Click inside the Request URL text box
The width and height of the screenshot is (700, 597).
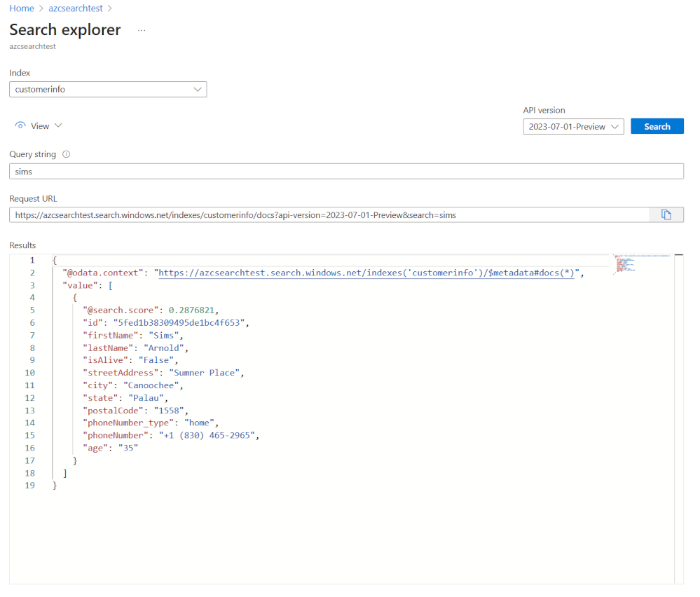tap(329, 215)
